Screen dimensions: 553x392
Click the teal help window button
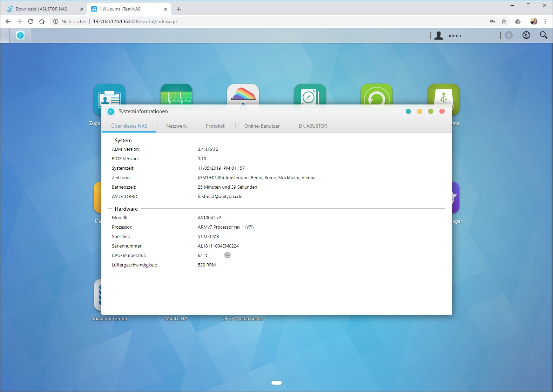click(x=408, y=111)
